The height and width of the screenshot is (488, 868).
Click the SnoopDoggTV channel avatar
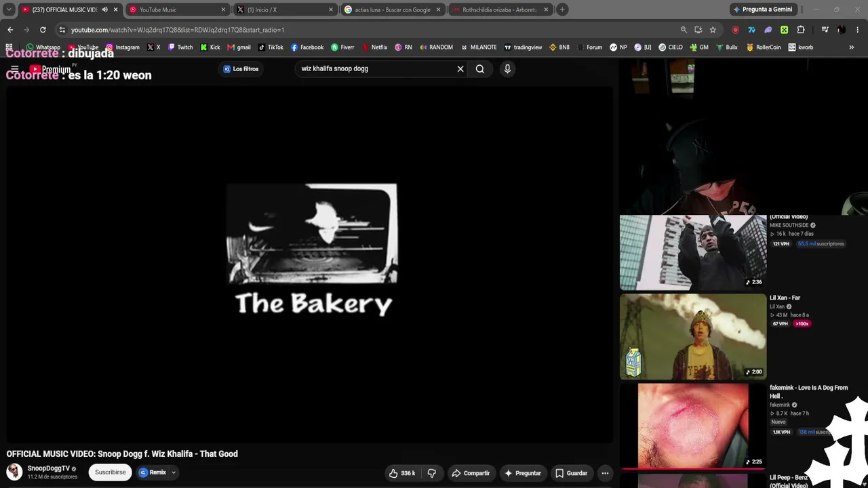point(14,472)
